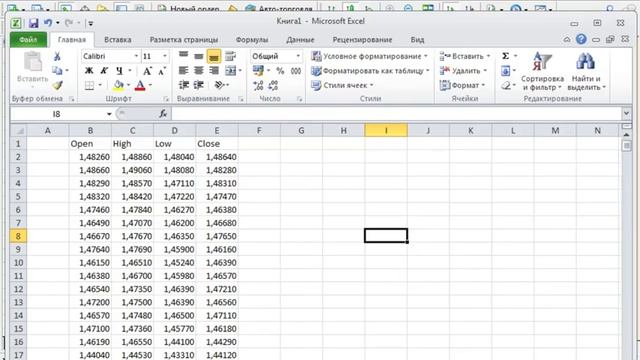
Task: Click the blue Help question mark
Action: 581,39
